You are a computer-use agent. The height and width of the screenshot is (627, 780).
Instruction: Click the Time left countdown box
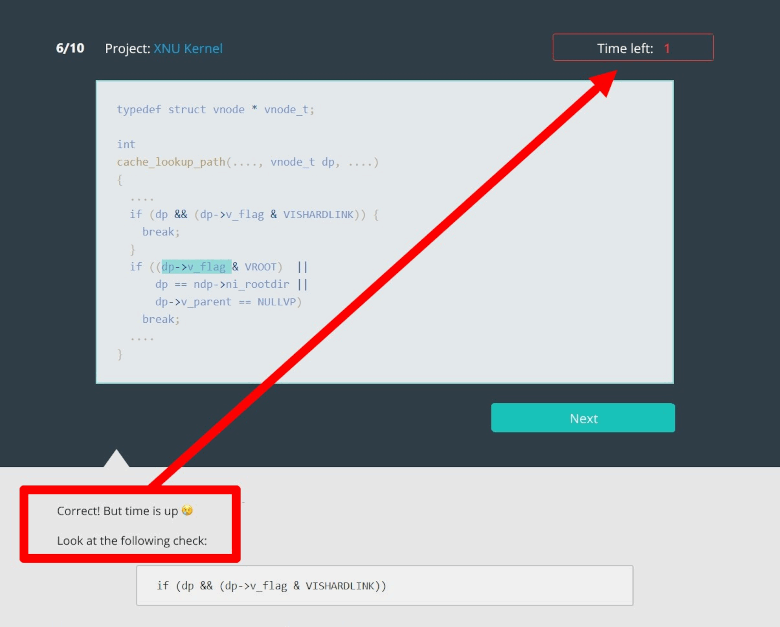coord(633,48)
